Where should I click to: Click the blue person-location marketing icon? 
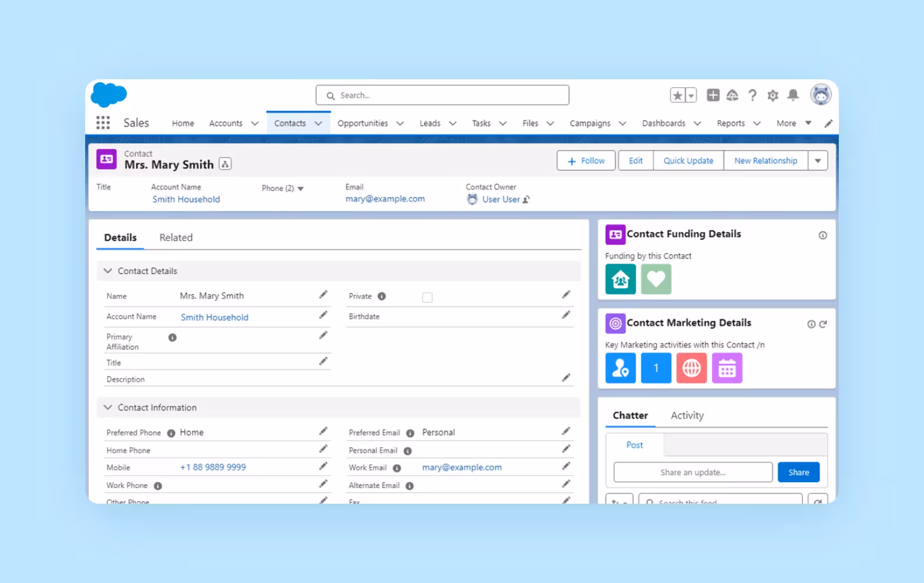tap(621, 368)
